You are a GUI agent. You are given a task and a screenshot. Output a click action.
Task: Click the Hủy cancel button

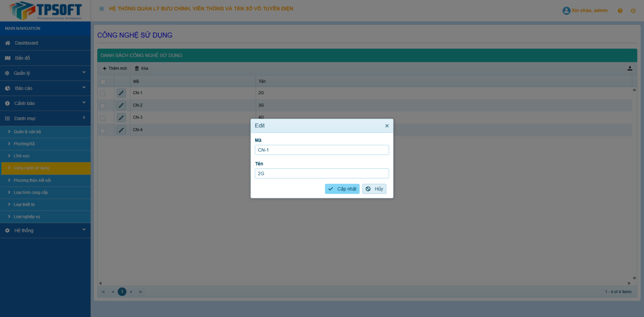[374, 189]
